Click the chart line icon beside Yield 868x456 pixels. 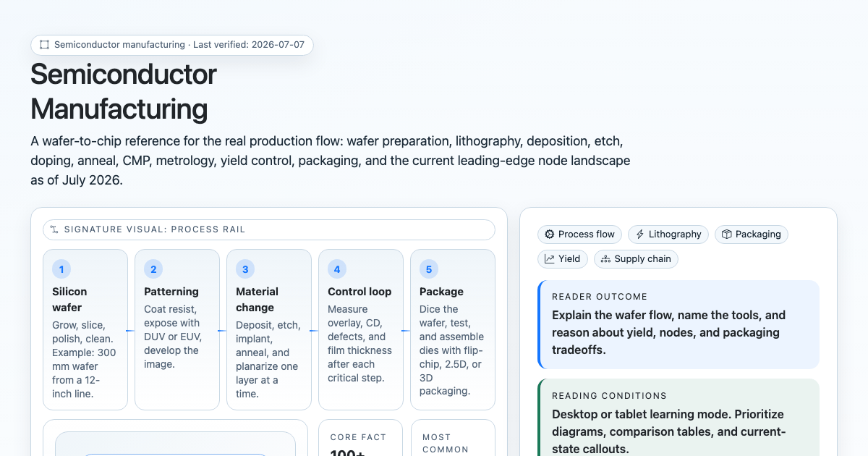click(x=550, y=259)
